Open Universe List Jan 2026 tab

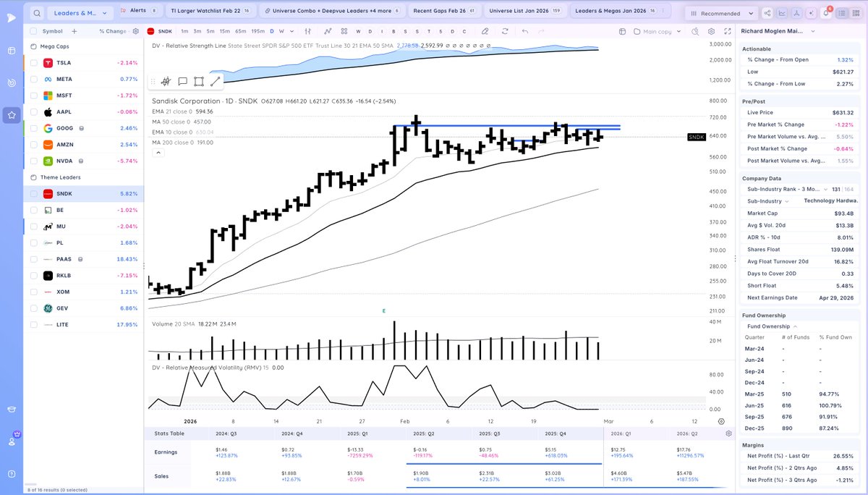click(x=524, y=12)
